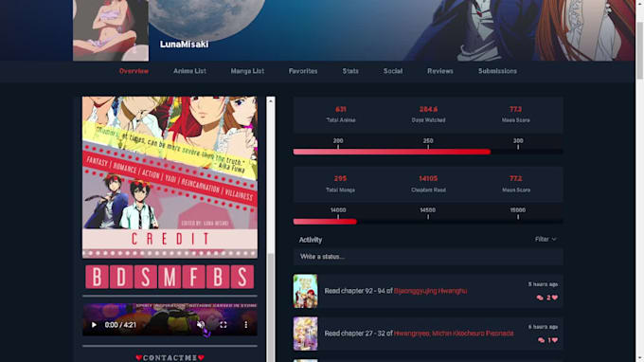
Task: Switch to the Social tab
Action: point(393,71)
